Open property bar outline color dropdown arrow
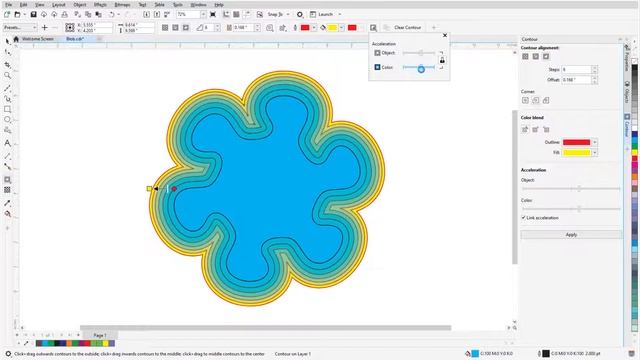640x360 pixels. pyautogui.click(x=314, y=27)
